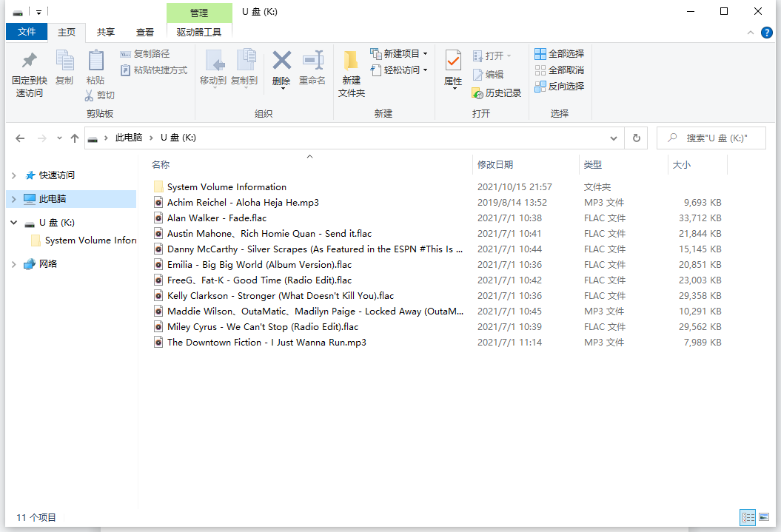Select Paste shortcut (粘贴快捷方式)

coord(154,70)
